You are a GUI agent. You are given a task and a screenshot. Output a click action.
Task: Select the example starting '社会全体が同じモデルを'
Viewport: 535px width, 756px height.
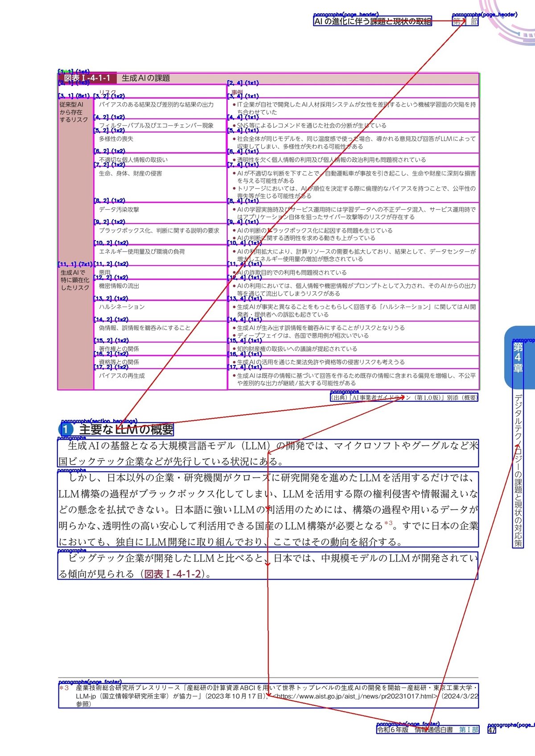coord(354,143)
